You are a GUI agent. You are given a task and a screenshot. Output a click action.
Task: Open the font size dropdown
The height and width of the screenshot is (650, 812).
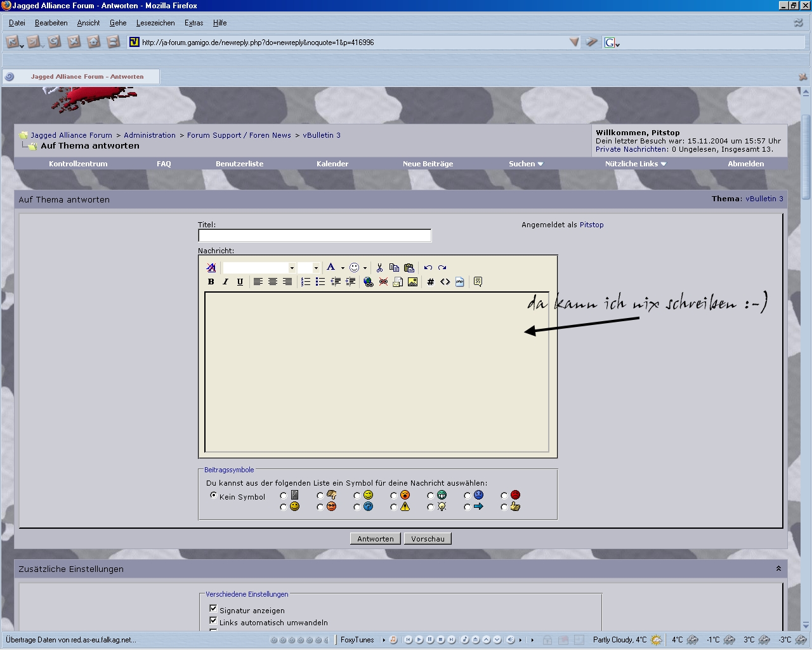[x=316, y=268]
